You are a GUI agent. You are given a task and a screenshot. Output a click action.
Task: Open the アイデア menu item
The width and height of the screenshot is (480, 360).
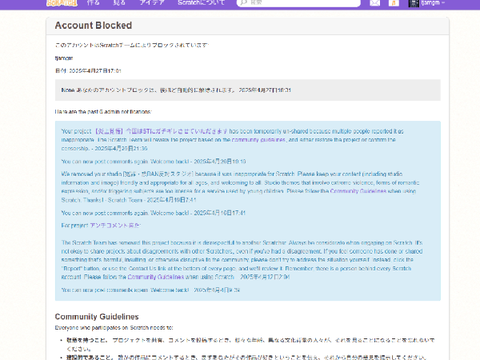tap(152, 3)
